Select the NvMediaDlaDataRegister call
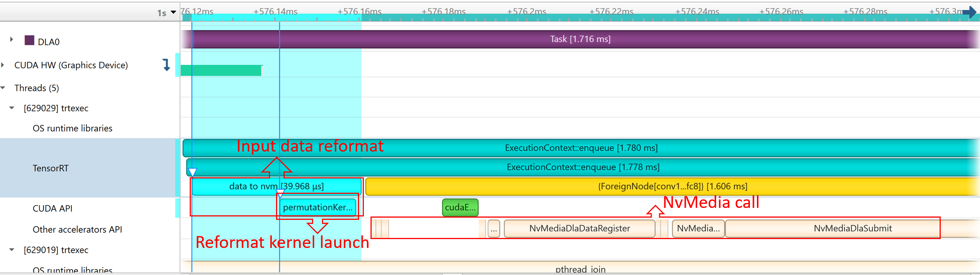The image size is (980, 275). tap(579, 229)
